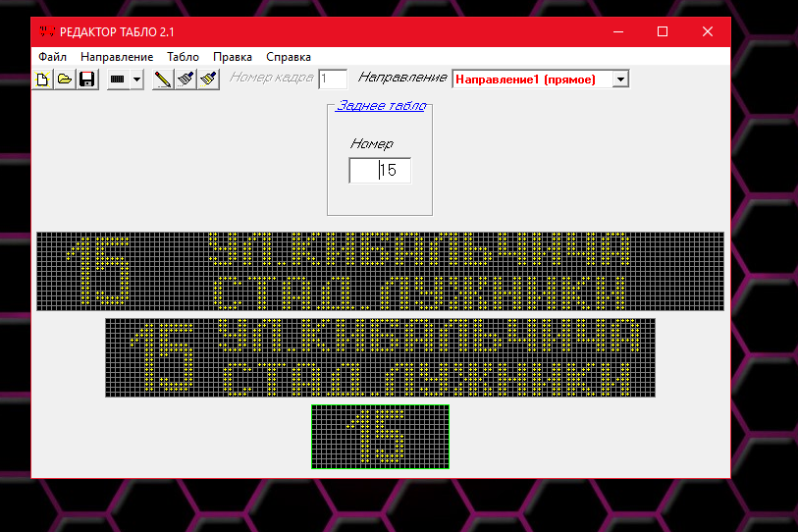
Task: Click the New file icon
Action: (43, 80)
